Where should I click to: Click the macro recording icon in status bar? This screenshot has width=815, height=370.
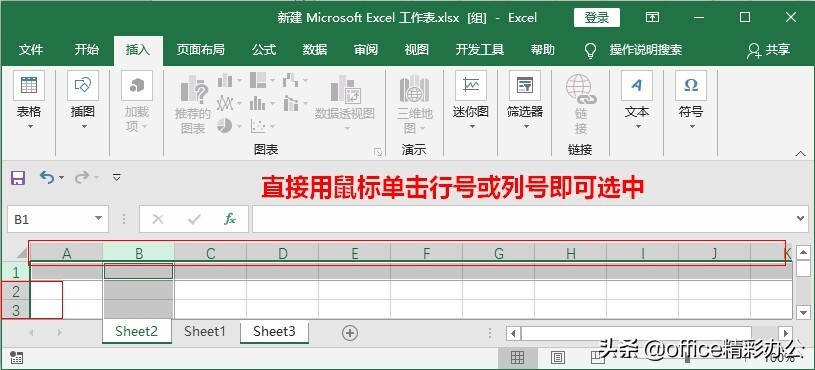tap(16, 358)
